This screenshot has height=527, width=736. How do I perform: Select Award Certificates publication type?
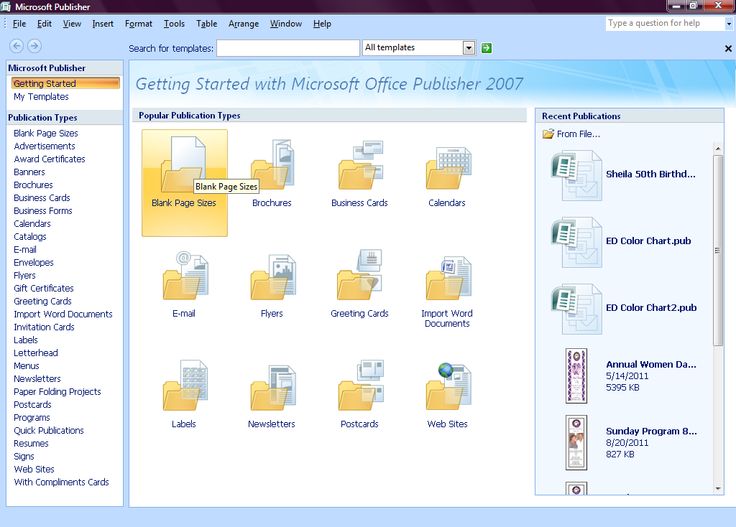click(50, 159)
